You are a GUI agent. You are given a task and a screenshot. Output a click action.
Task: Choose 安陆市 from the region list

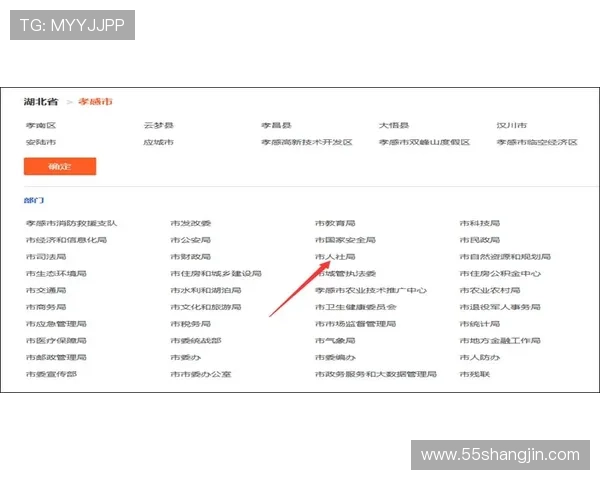click(x=41, y=142)
